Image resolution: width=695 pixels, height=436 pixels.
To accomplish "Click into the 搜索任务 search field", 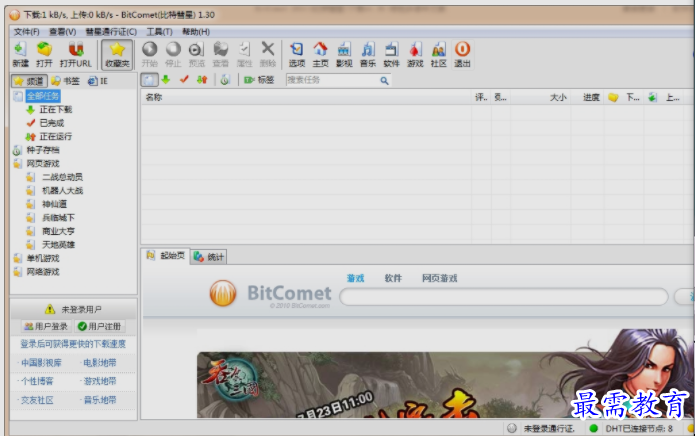I will 332,80.
